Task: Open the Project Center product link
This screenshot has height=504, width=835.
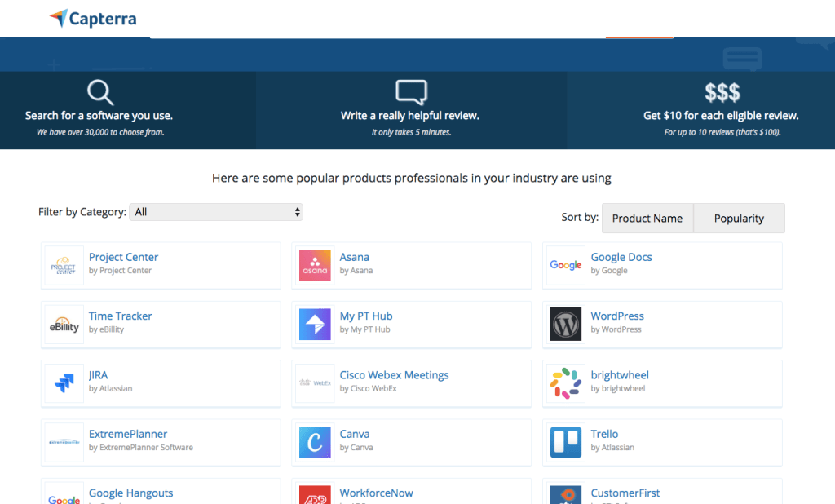Action: (124, 258)
